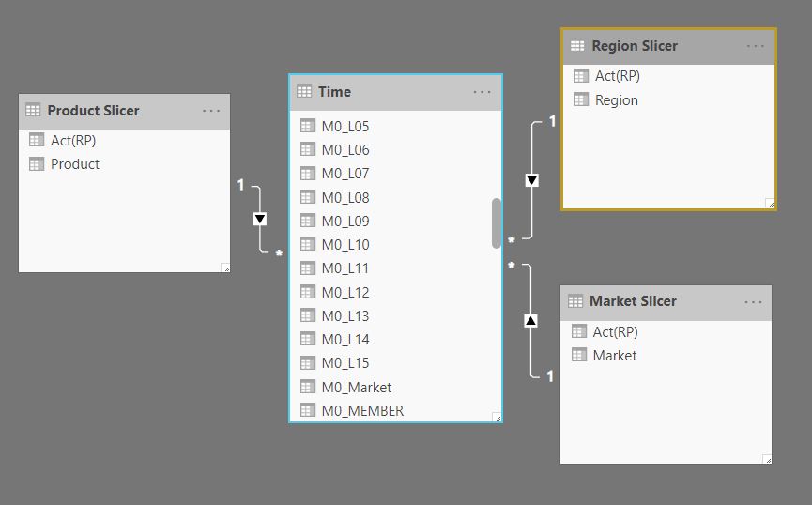Click the column icon beside M0_L06
The image size is (812, 505).
(x=308, y=149)
